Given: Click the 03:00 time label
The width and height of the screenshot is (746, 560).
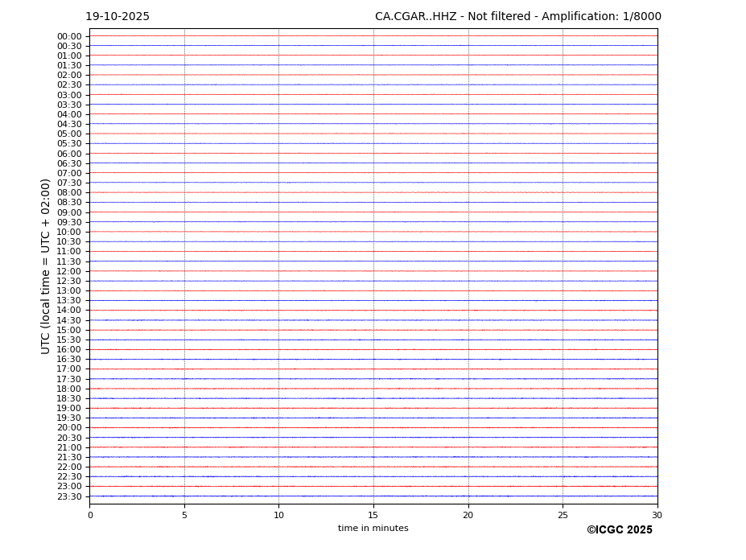Looking at the screenshot, I should point(69,95).
